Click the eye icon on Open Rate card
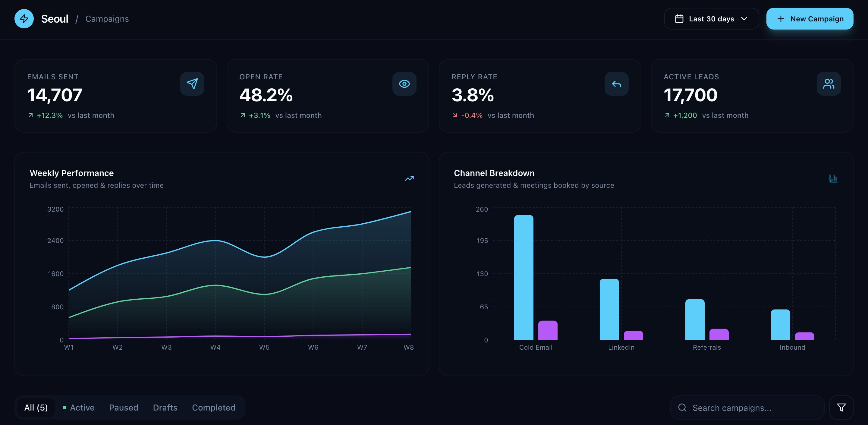The width and height of the screenshot is (868, 425). 404,84
